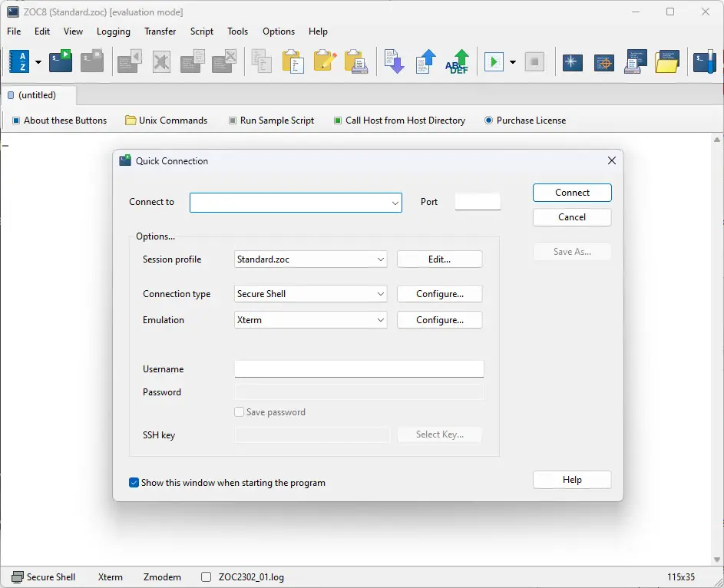Viewport: 724px width, 588px height.
Task: Toggle the log file checkbox in status bar
Action: tap(207, 577)
